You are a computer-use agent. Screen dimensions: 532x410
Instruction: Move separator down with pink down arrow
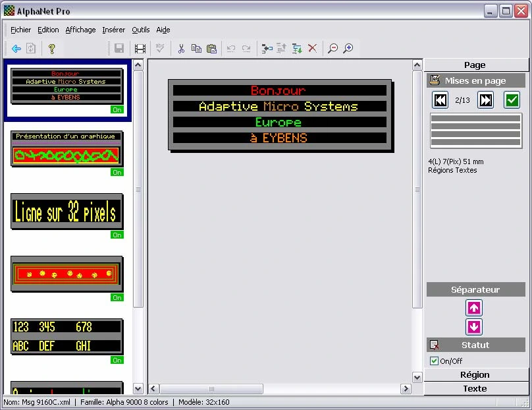click(x=474, y=327)
